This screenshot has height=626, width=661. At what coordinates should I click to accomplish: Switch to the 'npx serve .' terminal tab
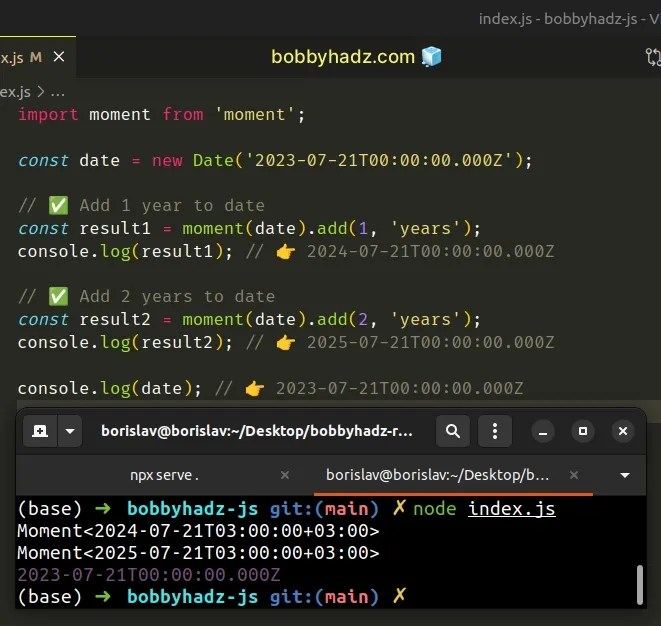(x=164, y=475)
